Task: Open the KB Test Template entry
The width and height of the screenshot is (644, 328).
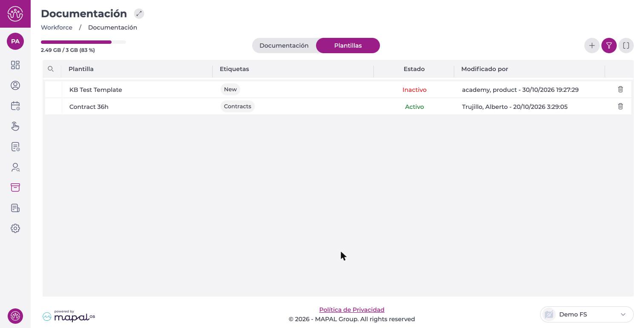Action: (96, 90)
